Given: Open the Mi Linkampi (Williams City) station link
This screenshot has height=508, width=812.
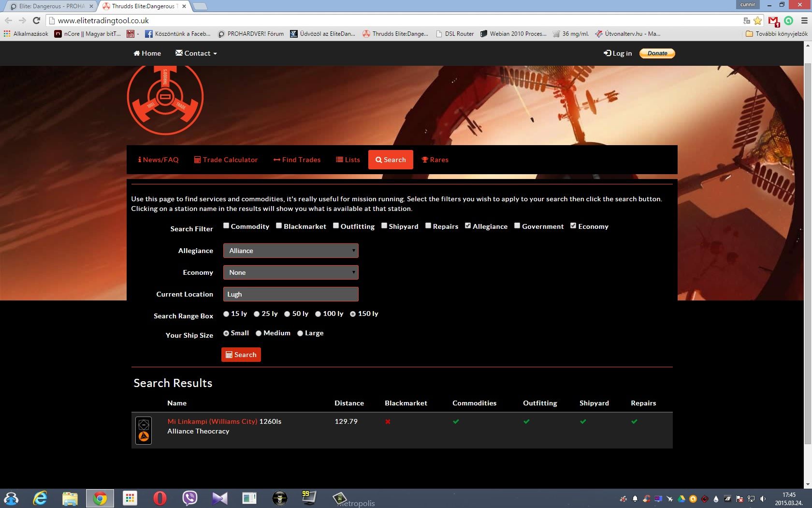Looking at the screenshot, I should click(212, 421).
